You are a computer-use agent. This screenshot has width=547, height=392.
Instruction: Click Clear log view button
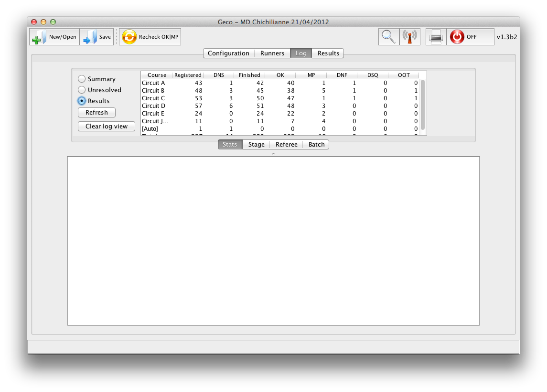pos(107,126)
